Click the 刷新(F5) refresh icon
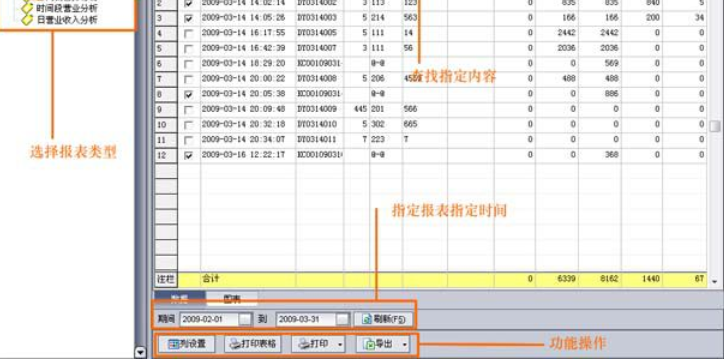The image size is (724, 360). 367,319
